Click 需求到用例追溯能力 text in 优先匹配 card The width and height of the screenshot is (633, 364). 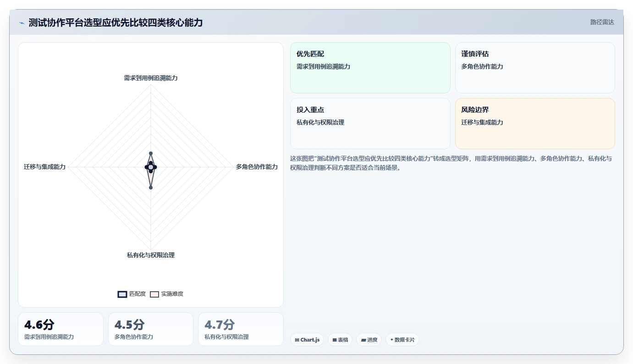pos(324,66)
